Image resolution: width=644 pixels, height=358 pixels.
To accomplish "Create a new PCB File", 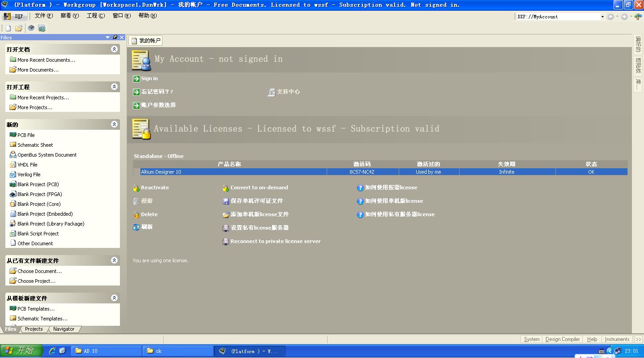I will [26, 135].
